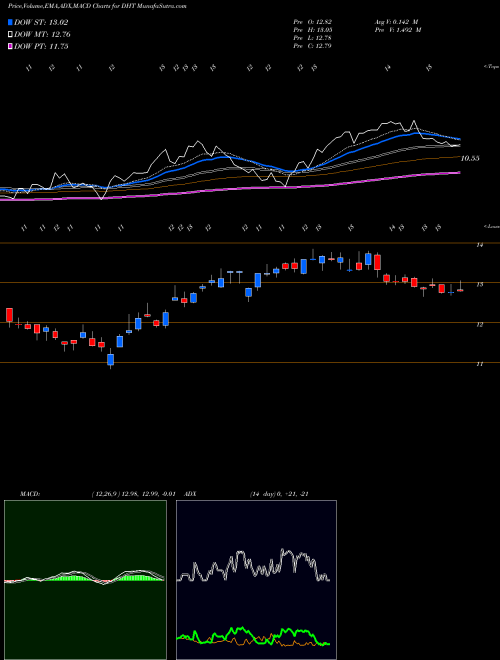Click the ADX '(14 day) 6, +21, -21' values

point(279,494)
